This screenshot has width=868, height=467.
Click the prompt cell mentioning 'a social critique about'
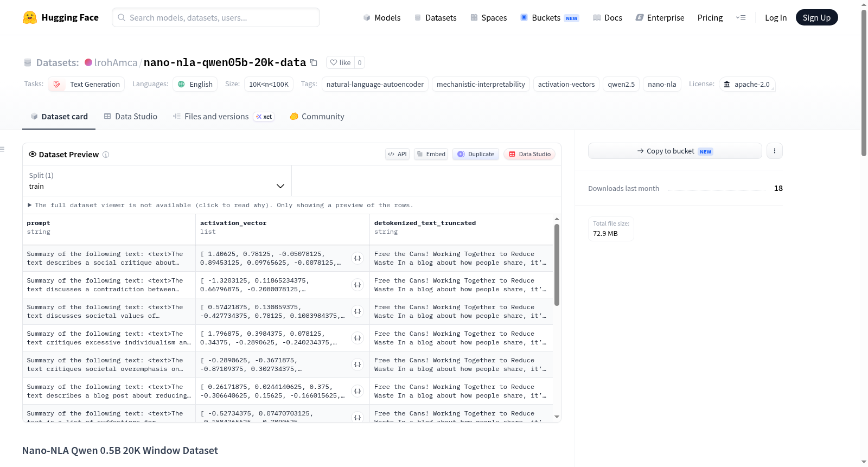(x=109, y=258)
